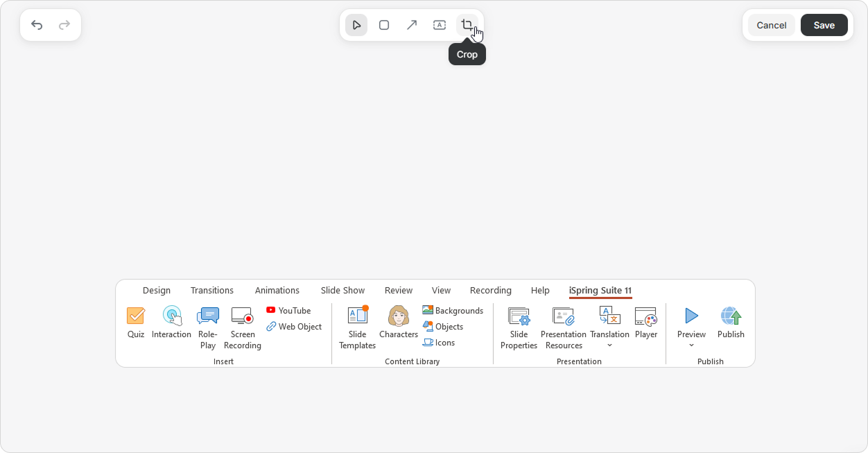868x453 pixels.
Task: Expand the Preview dropdown arrow
Action: (x=691, y=345)
